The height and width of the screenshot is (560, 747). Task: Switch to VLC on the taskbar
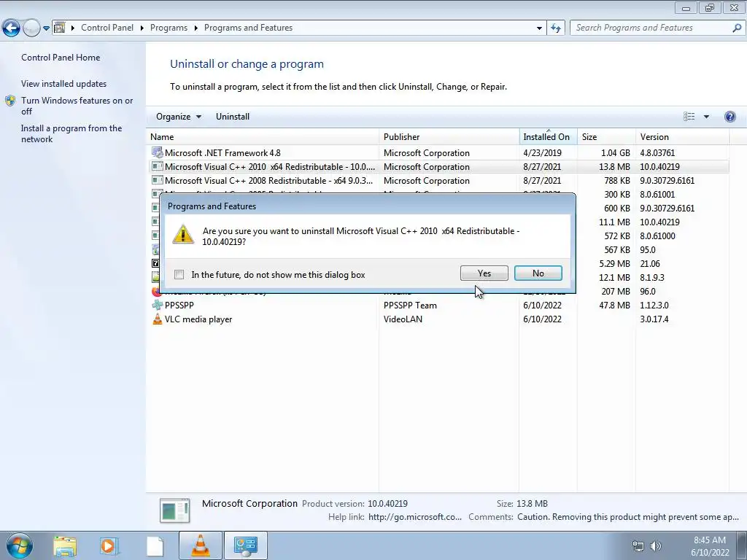pos(201,545)
